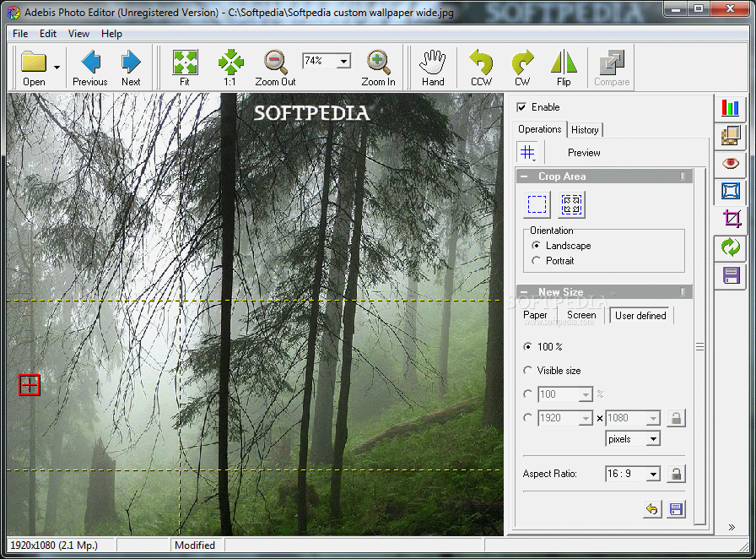The image size is (756, 559).
Task: Toggle the dimensions lock icon
Action: (x=676, y=418)
